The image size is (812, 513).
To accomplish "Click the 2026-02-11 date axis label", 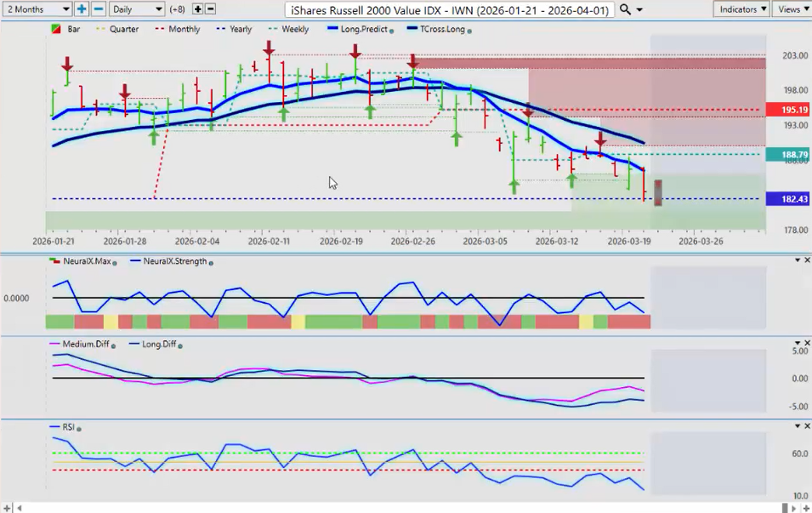I will click(x=269, y=242).
